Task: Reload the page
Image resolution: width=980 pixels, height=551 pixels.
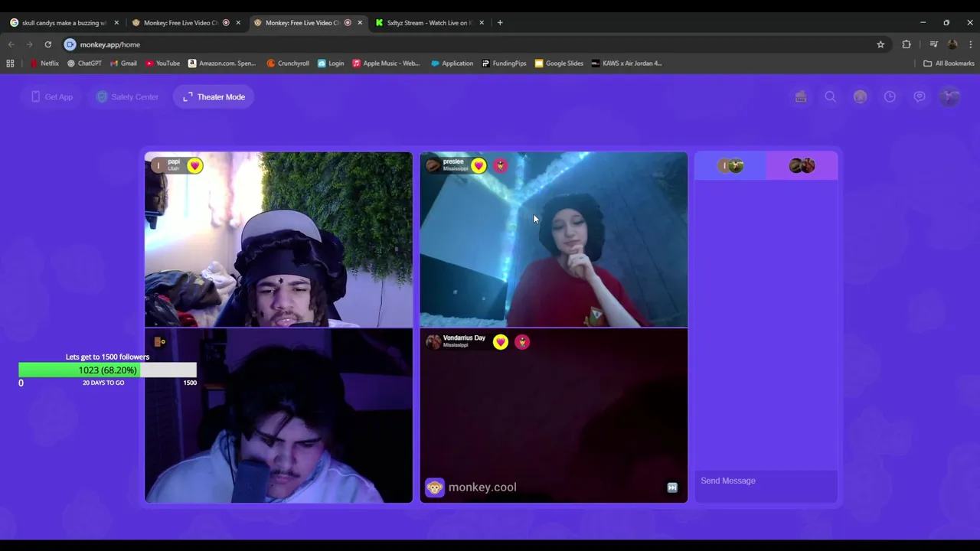Action: point(47,44)
